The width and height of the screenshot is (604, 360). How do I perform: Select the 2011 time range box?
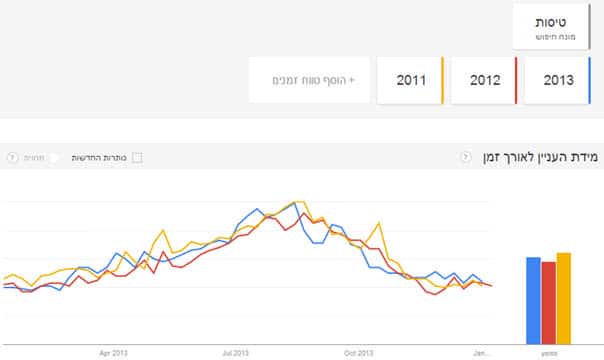[410, 80]
